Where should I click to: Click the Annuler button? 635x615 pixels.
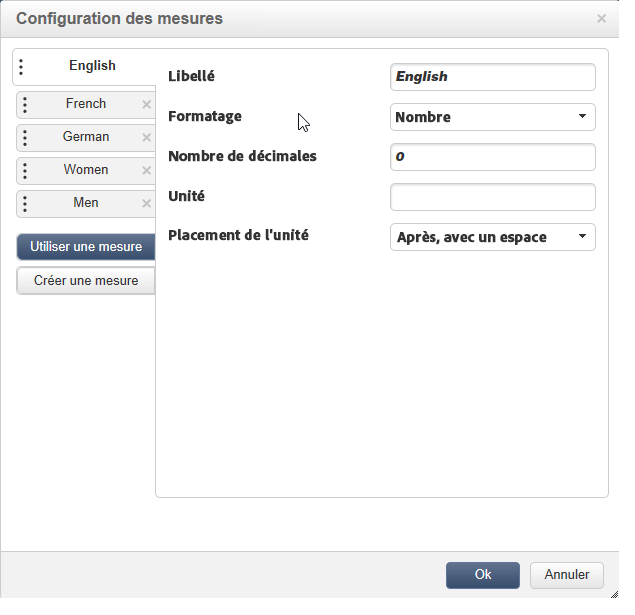[567, 575]
